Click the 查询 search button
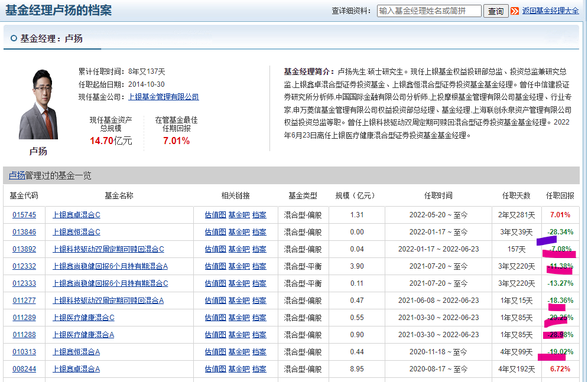This screenshot has height=382, width=588. [496, 11]
